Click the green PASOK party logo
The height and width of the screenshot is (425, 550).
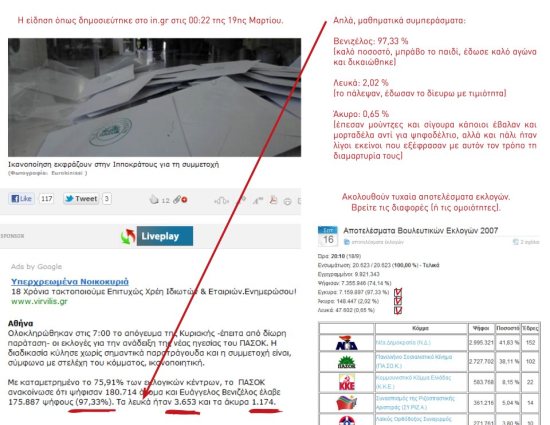[347, 362]
